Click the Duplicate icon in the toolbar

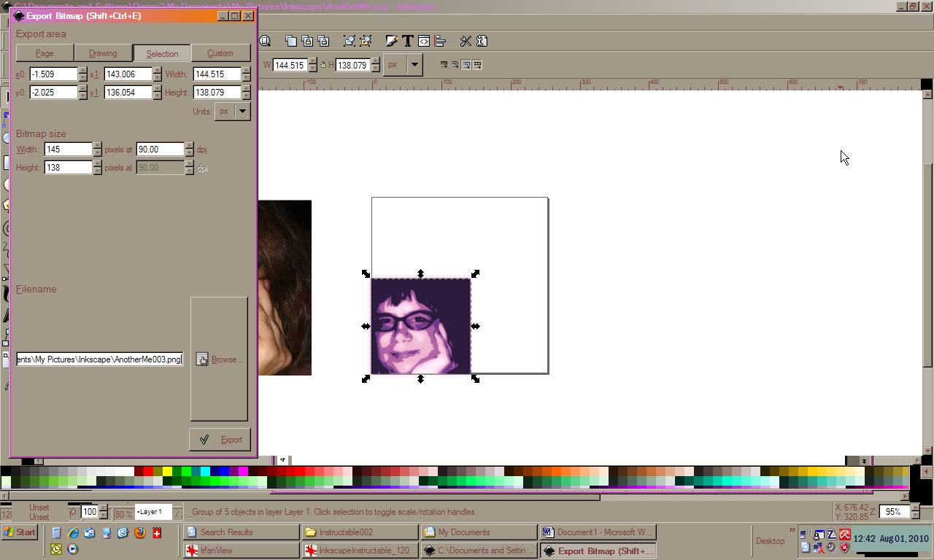coord(290,41)
